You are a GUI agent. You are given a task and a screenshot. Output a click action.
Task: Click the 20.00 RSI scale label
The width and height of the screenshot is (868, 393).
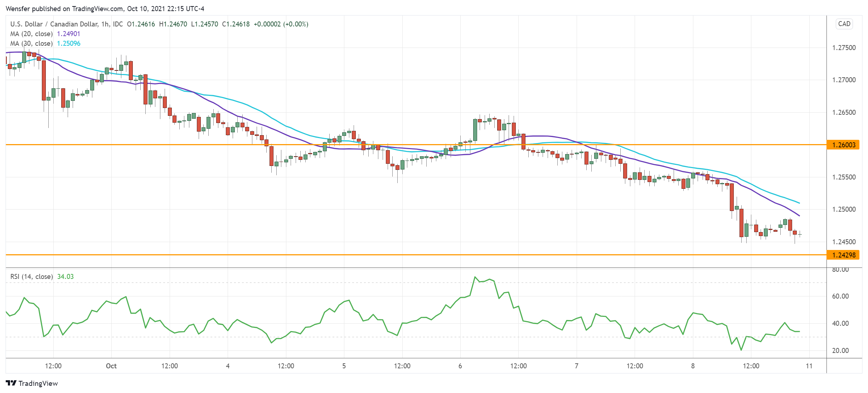tap(840, 350)
